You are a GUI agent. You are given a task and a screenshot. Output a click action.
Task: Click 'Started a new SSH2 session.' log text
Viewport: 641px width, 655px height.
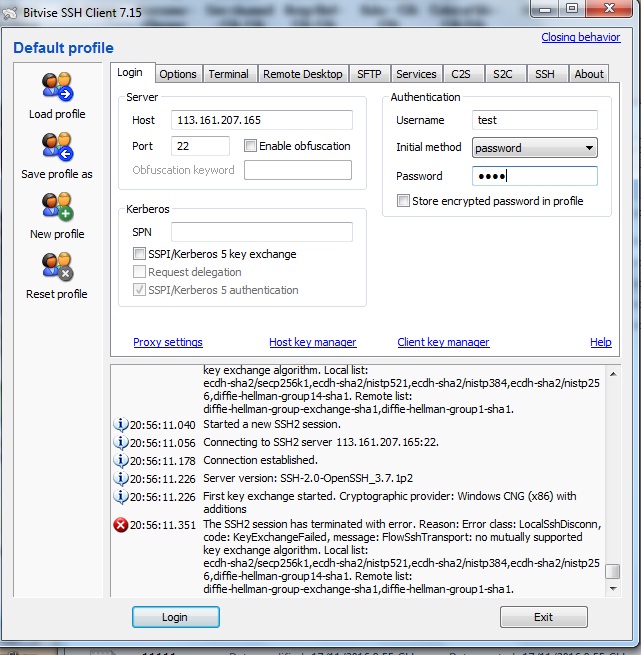tap(272, 424)
